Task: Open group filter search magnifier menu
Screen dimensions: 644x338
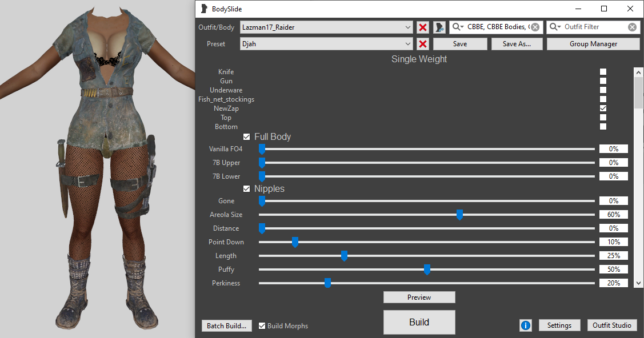Action: point(458,27)
